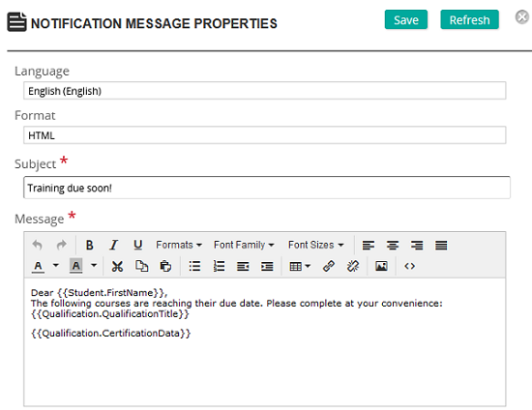Open background color arrow dropdown
This screenshot has height=410, width=532.
pos(94,266)
